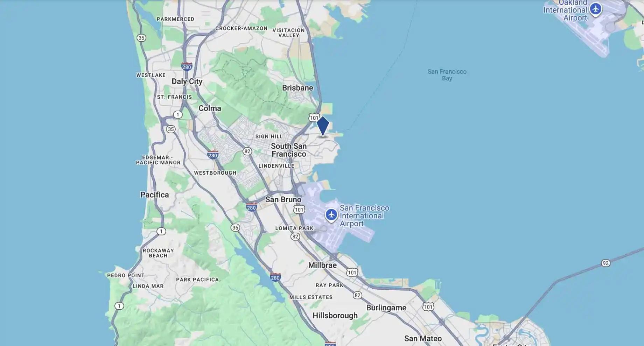The width and height of the screenshot is (644, 346).
Task: Click the San Francisco International Airport text label
Action: (x=364, y=216)
